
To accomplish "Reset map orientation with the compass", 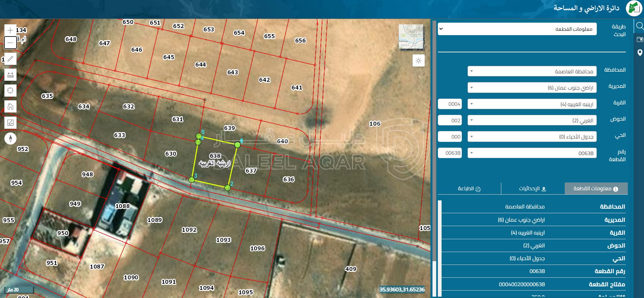I will pos(10,139).
